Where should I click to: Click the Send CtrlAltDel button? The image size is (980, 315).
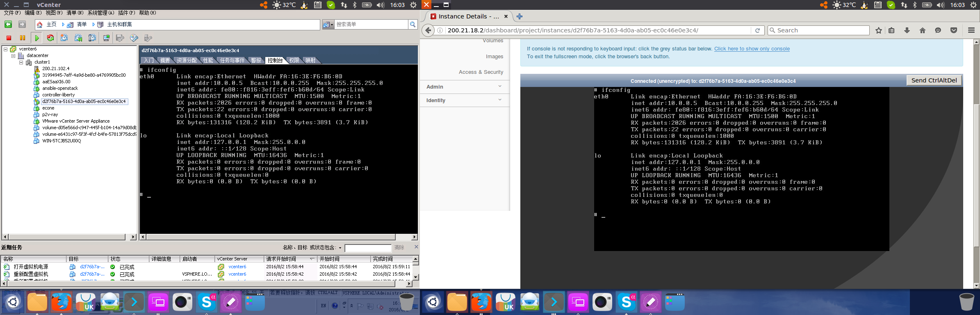click(x=934, y=80)
